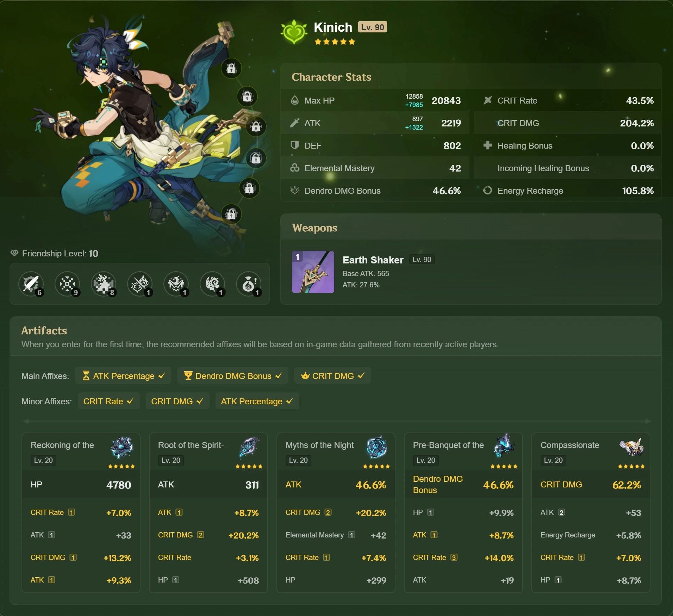Image resolution: width=673 pixels, height=616 pixels.
Task: Select the last locked constellation icon at bottom
Action: point(231,213)
